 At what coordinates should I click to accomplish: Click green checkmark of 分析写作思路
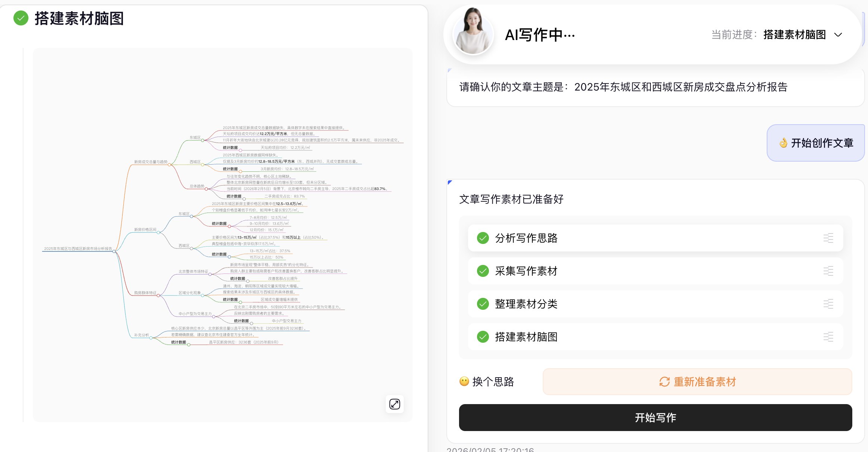tap(483, 238)
